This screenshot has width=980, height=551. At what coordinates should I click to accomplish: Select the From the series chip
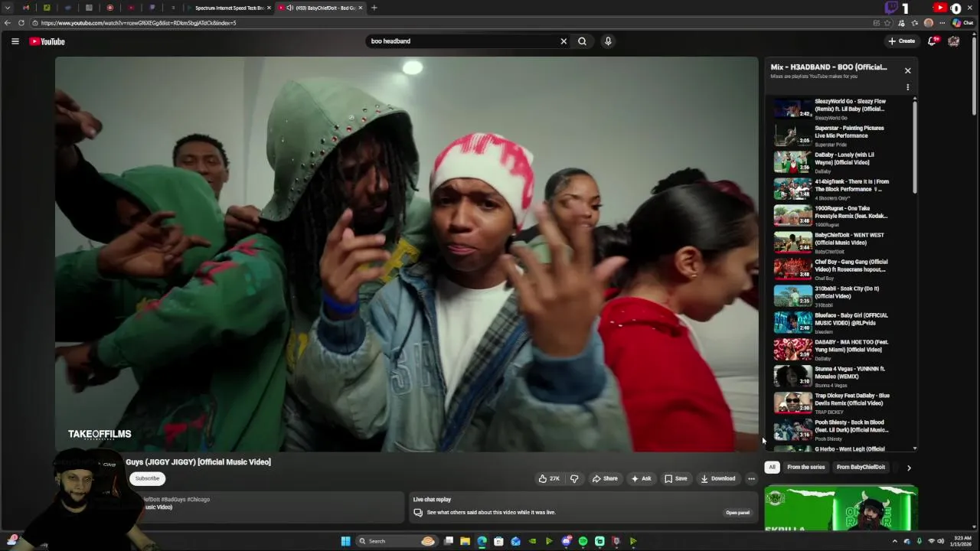pyautogui.click(x=805, y=468)
